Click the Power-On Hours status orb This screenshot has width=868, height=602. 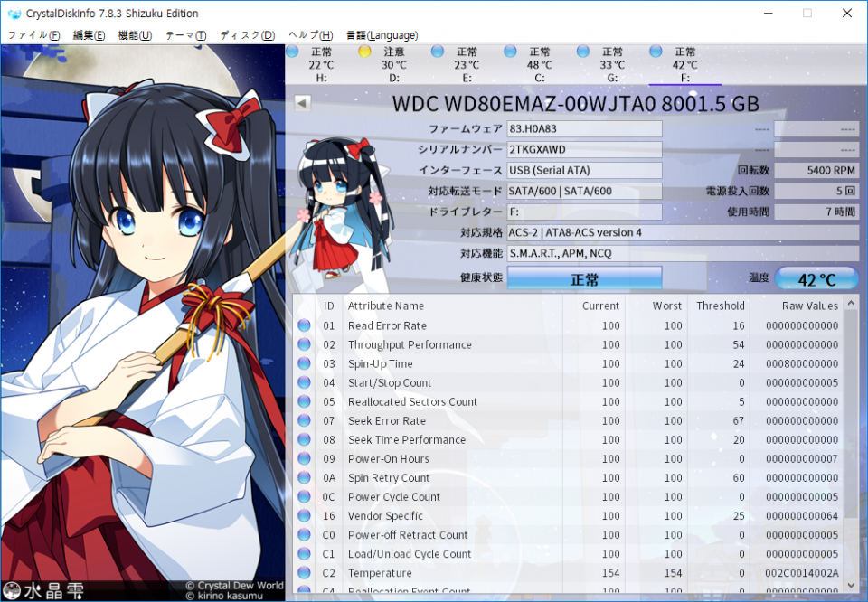coord(304,458)
